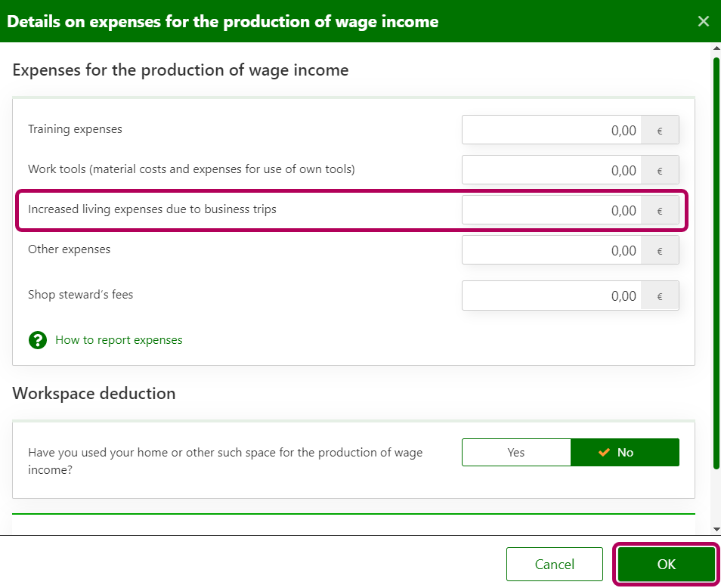Click the euro symbol beside Training expenses
Viewport: 721px width, 588px height.
[660, 130]
